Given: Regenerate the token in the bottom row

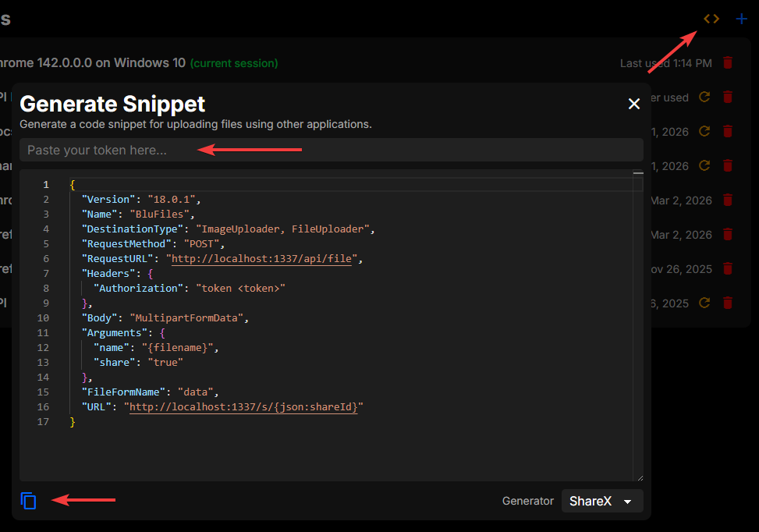Looking at the screenshot, I should (x=704, y=303).
